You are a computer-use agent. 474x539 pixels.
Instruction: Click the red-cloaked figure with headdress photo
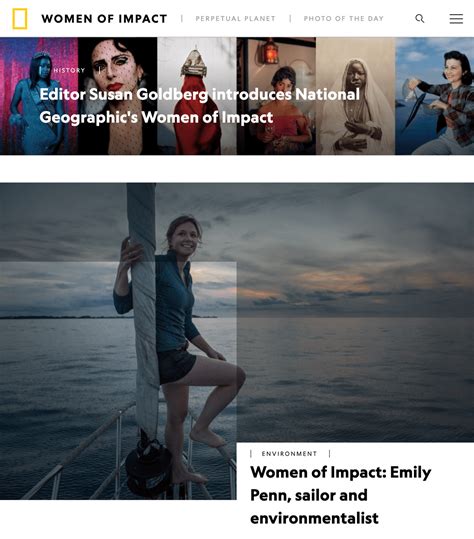197,96
